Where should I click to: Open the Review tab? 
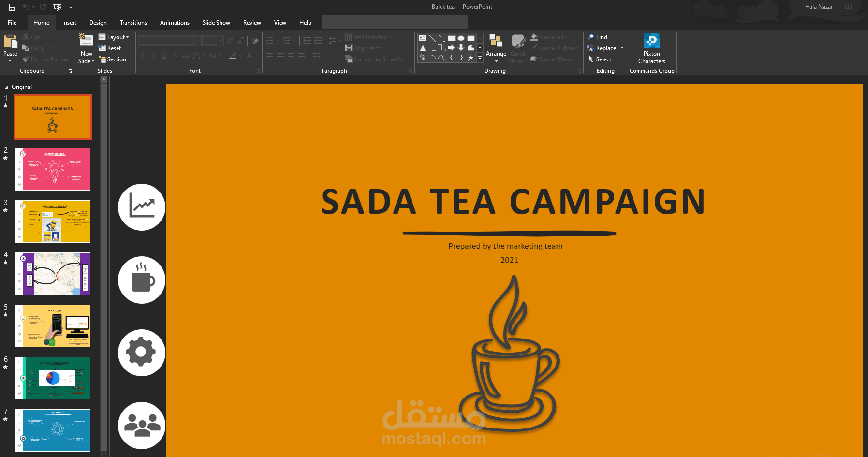click(252, 23)
